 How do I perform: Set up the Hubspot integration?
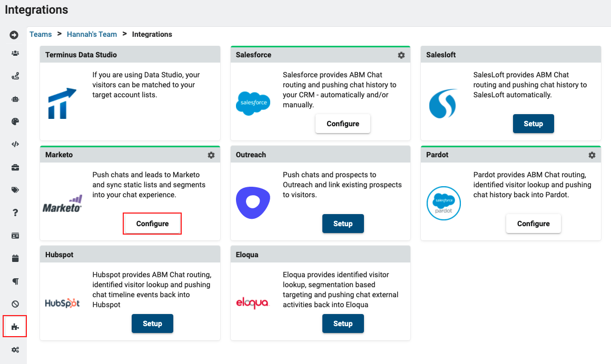tap(152, 323)
